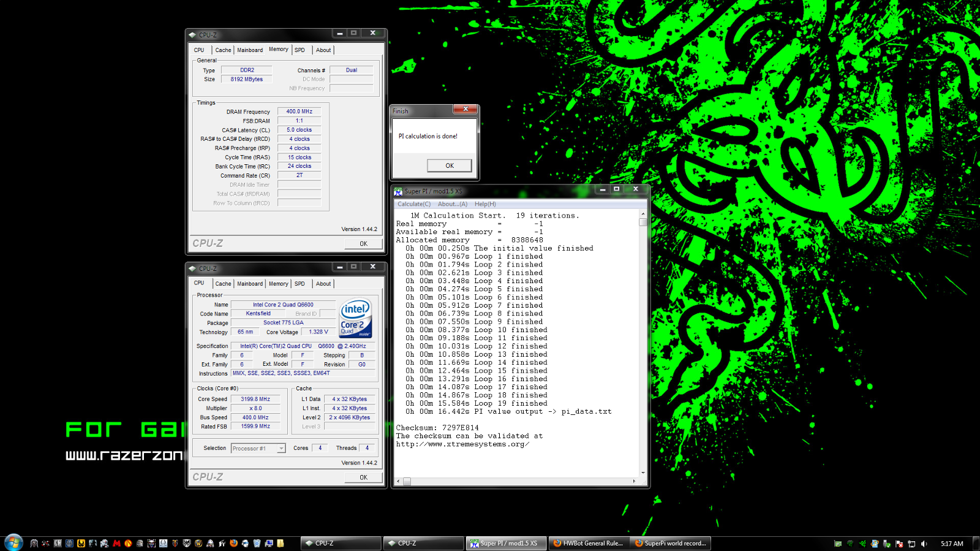Switch to Cache tab in lower CPU-Z window
The height and width of the screenshot is (551, 980).
point(223,284)
